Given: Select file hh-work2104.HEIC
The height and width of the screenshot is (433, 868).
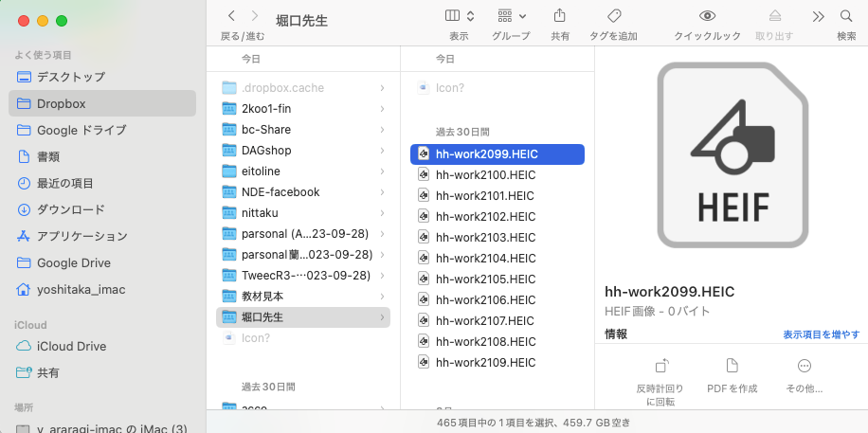Looking at the screenshot, I should (x=497, y=259).
